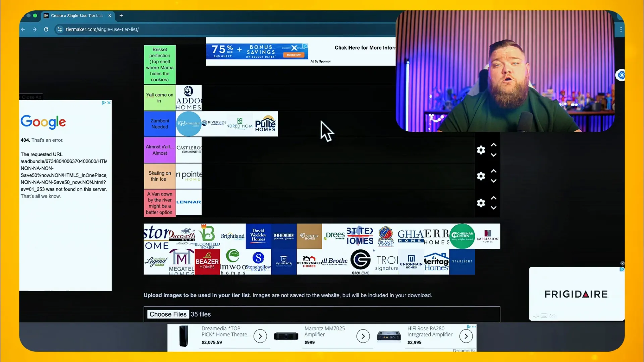
Task: Pick the UnionMain Homes logo
Action: [411, 262]
